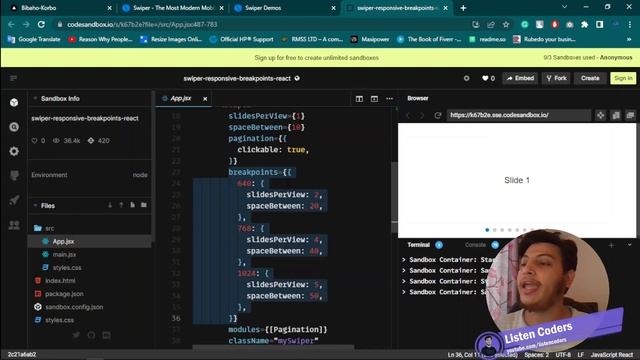This screenshot has height=360, width=640.
Task: Open the readme.so bookmark
Action: pos(488,40)
